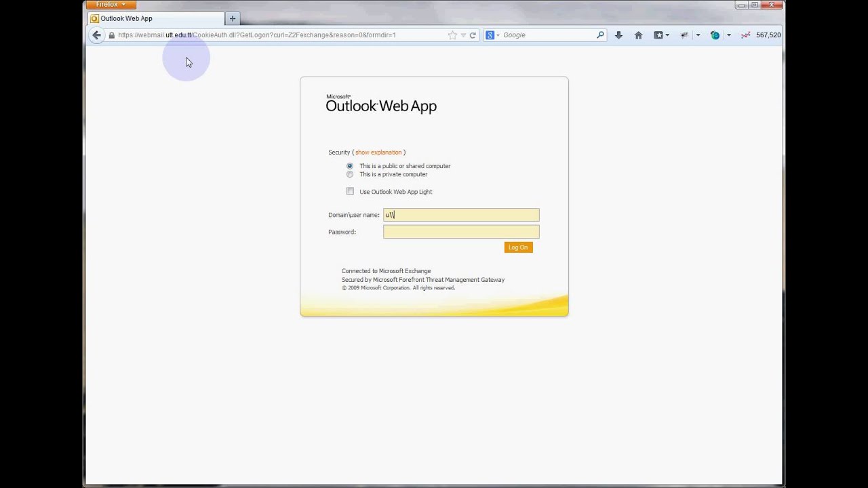This screenshot has width=868, height=488.
Task: Click the grey addon icon after Bookmarks
Action: click(685, 35)
